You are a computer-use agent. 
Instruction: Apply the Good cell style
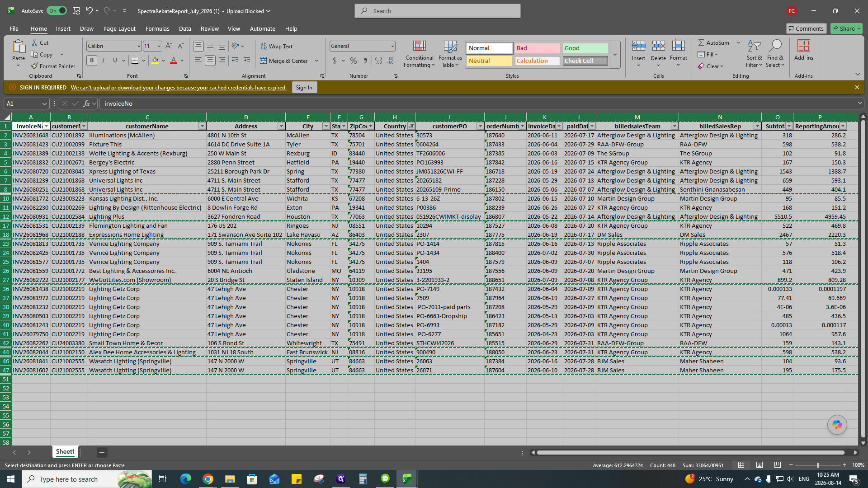click(x=585, y=48)
